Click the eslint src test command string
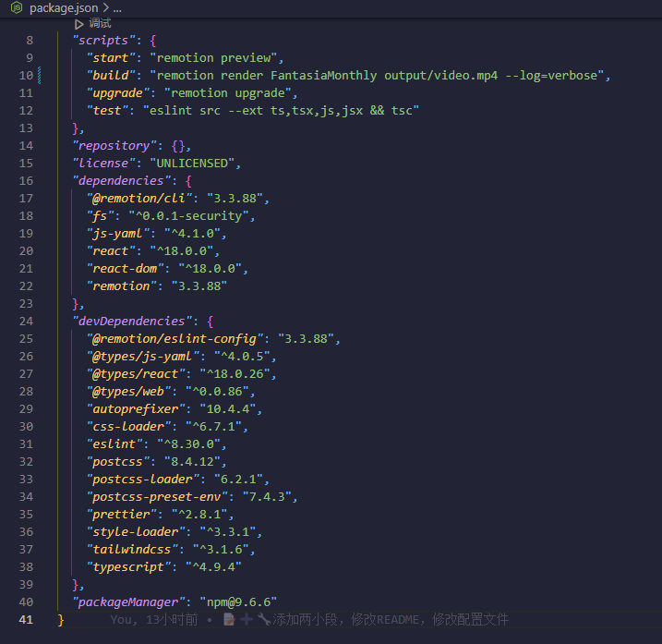 pyautogui.click(x=281, y=111)
